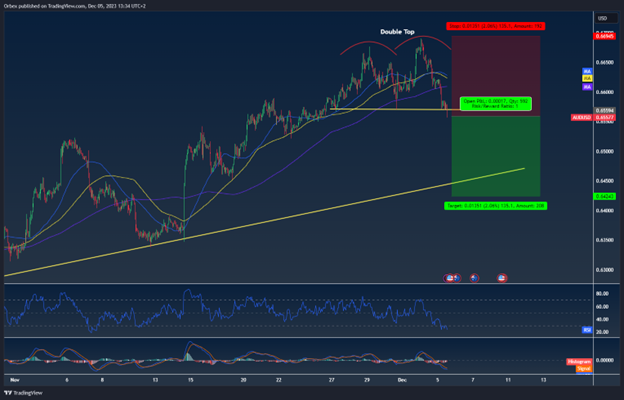Click the Nov label on the time axis
This screenshot has height=400, width=624.
click(x=13, y=381)
